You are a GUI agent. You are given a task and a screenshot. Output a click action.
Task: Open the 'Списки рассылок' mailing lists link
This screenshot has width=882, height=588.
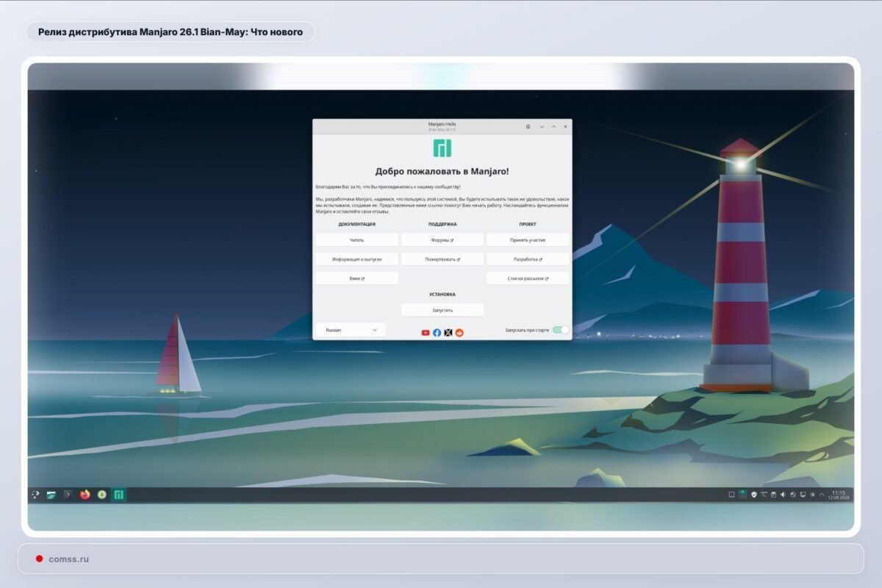(528, 279)
